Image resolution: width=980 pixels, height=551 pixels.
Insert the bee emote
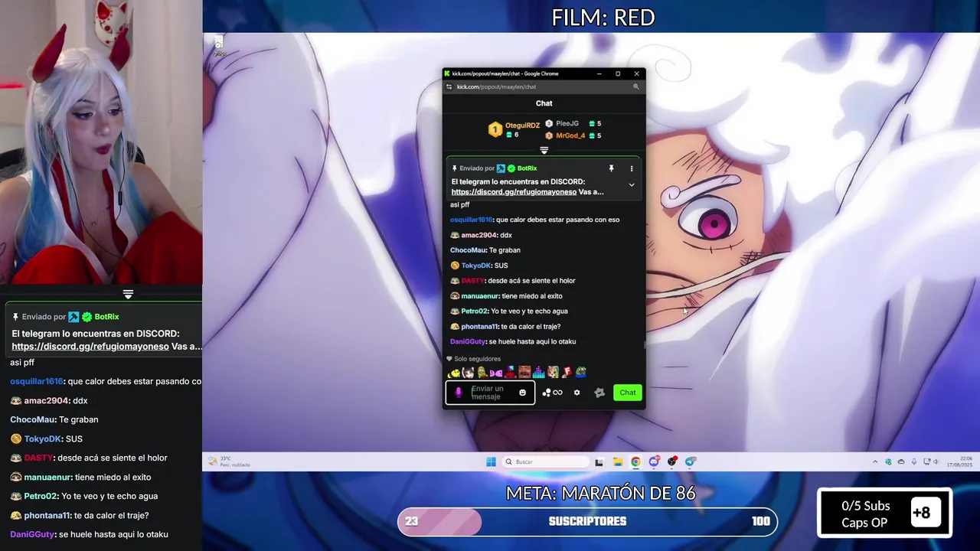(x=454, y=373)
